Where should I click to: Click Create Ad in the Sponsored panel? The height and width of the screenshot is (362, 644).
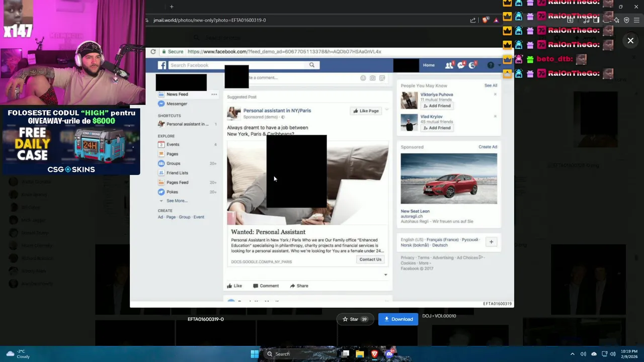(x=488, y=147)
